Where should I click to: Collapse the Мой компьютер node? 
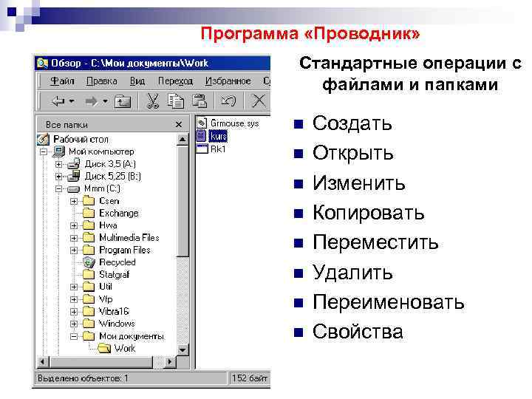pyautogui.click(x=44, y=151)
